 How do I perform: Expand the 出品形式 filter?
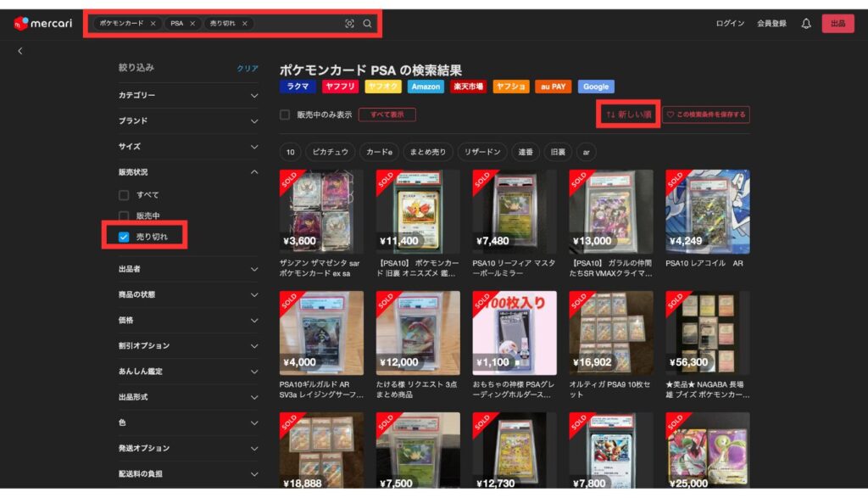188,397
